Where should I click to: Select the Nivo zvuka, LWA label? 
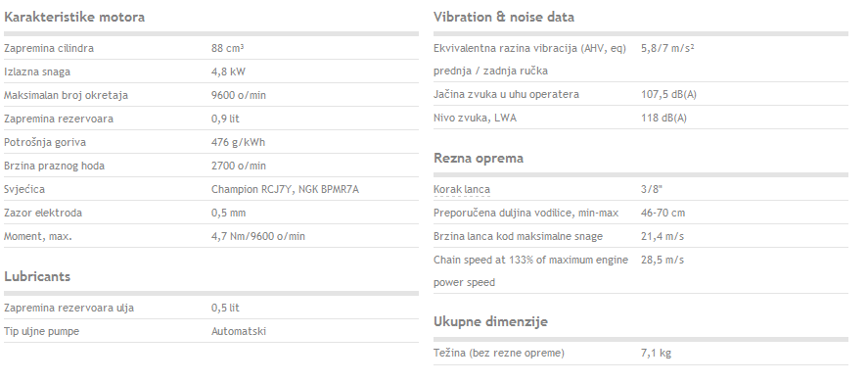point(475,119)
